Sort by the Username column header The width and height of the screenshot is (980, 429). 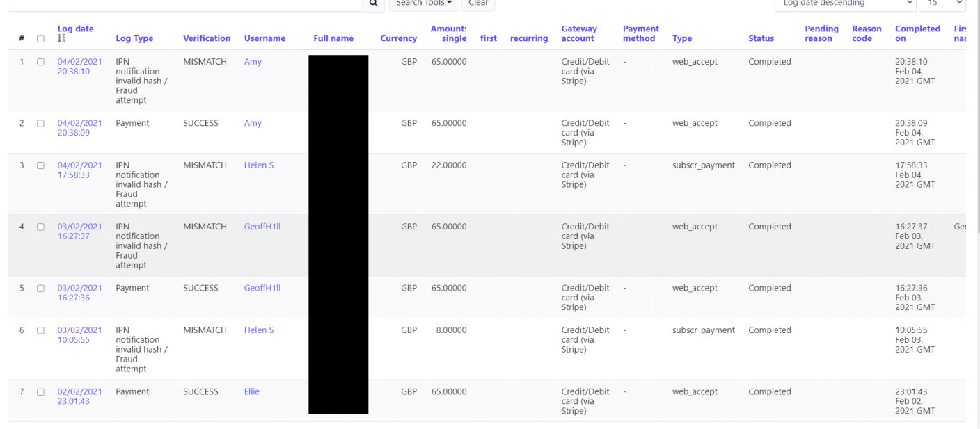pyautogui.click(x=264, y=38)
